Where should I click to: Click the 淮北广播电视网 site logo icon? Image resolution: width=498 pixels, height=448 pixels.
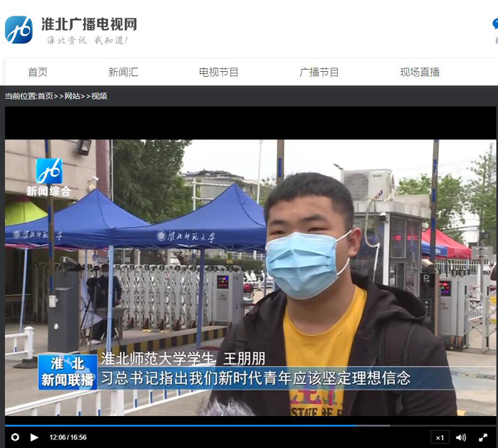(18, 30)
